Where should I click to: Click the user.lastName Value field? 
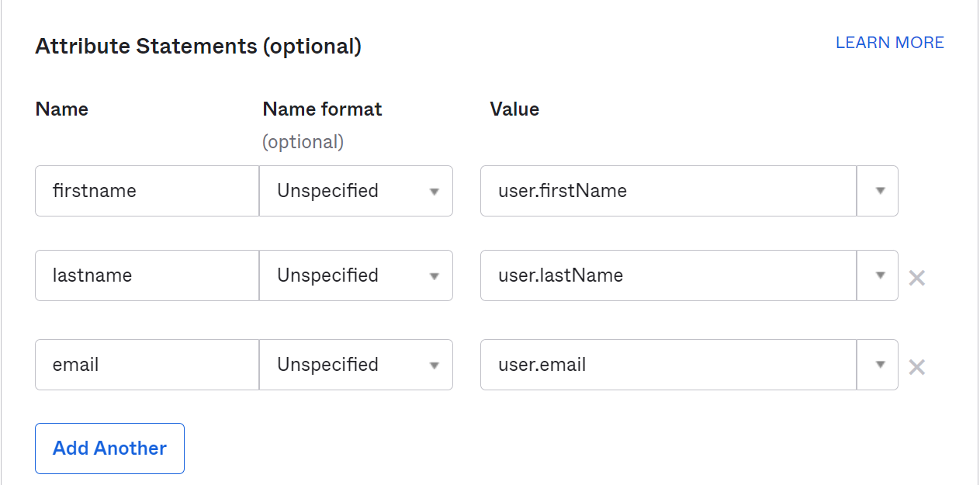point(667,275)
